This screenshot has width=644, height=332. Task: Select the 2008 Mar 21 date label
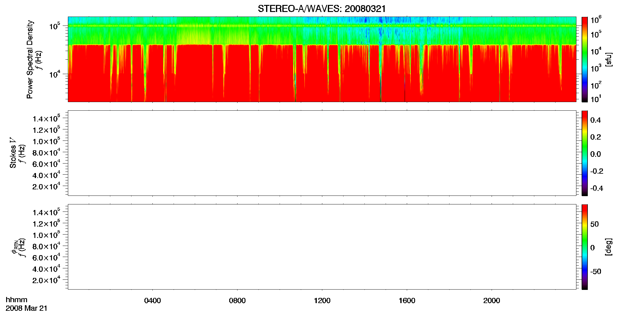tap(26, 308)
